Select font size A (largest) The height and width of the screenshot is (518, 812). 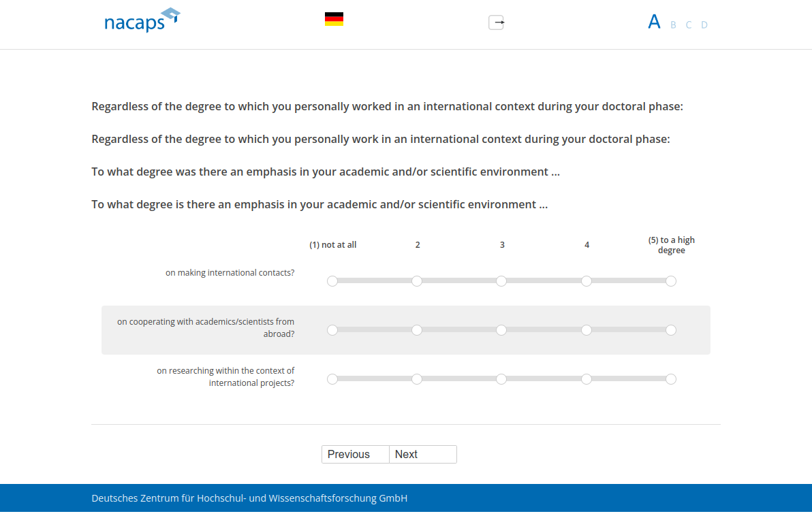click(654, 22)
